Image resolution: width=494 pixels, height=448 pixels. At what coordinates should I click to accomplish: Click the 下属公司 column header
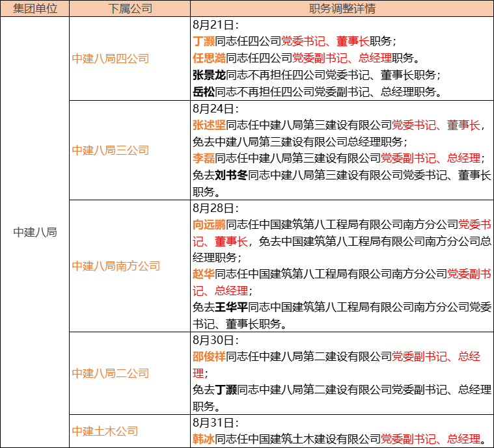(129, 8)
